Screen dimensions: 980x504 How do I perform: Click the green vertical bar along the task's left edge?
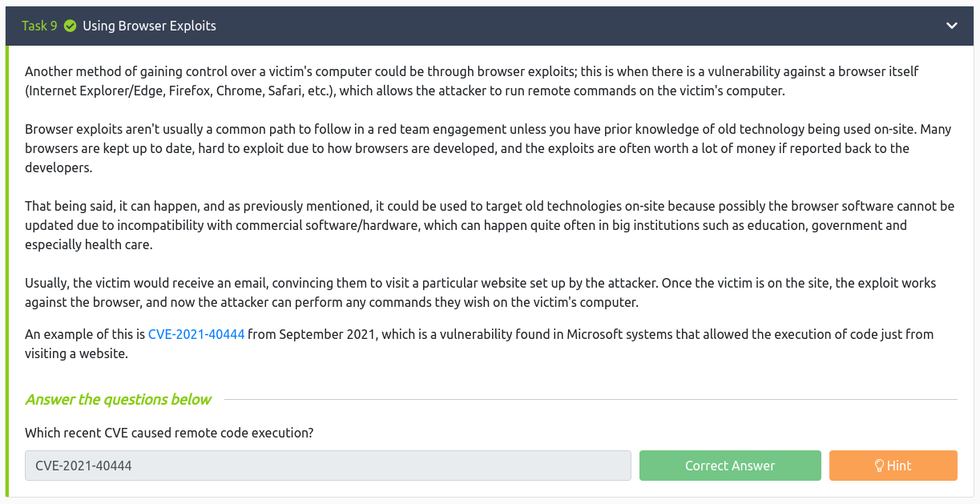click(x=7, y=271)
